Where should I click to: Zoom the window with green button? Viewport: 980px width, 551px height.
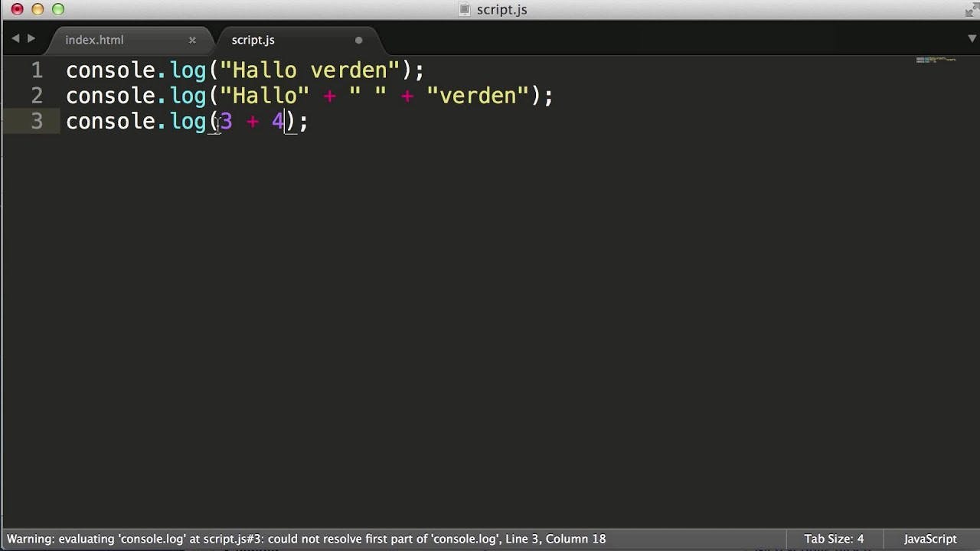pyautogui.click(x=58, y=9)
